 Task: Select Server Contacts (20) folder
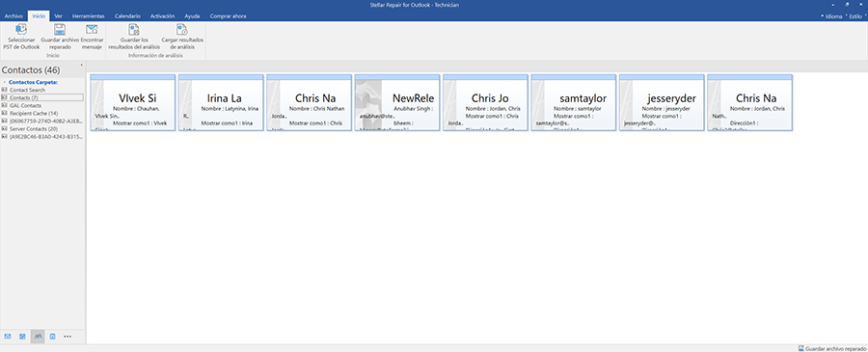pyautogui.click(x=33, y=128)
